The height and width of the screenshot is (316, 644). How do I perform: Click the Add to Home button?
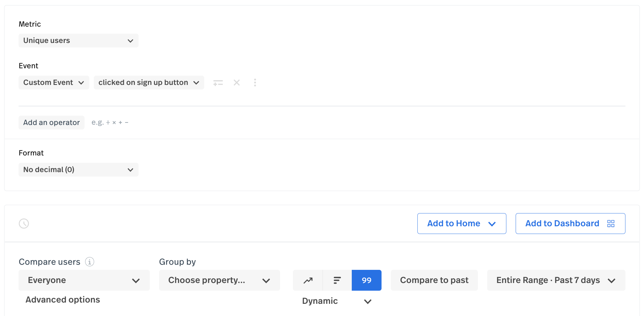click(461, 223)
